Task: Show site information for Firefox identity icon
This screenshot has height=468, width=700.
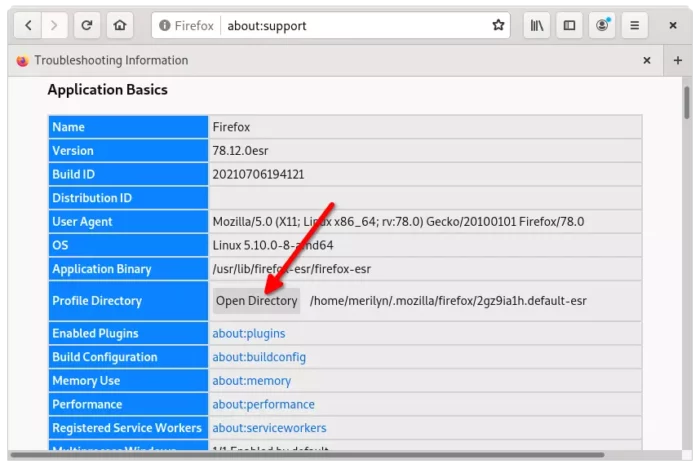Action: 165,25
